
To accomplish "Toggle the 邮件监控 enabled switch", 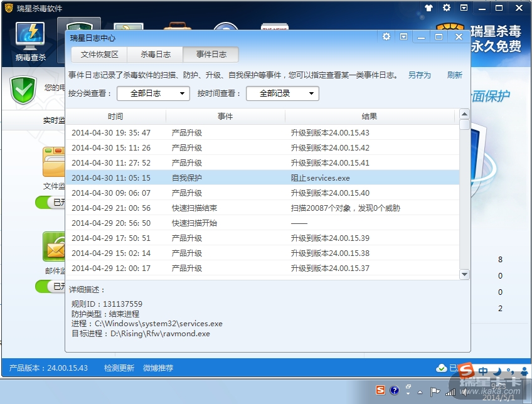I will (x=51, y=287).
